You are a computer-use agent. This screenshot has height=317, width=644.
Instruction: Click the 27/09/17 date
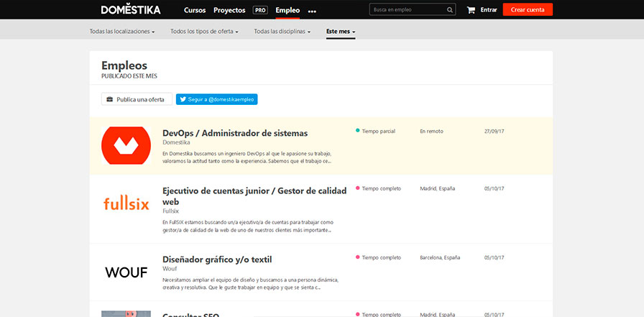(494, 132)
